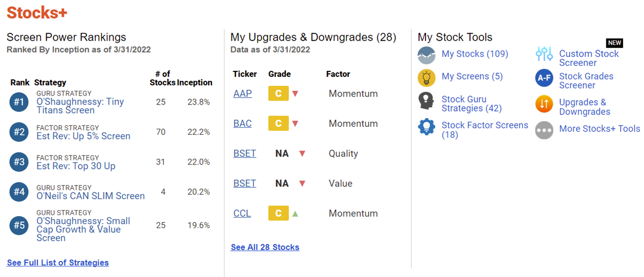Click the Custom Stock Screener sliders icon

click(x=544, y=55)
